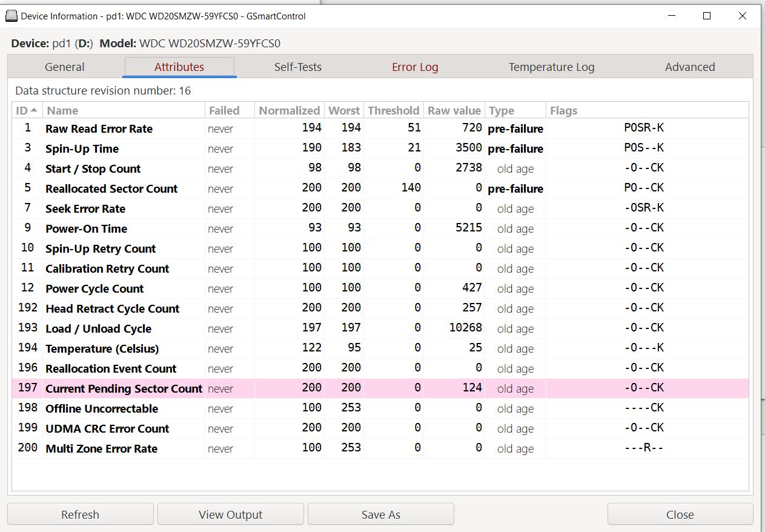Image resolution: width=765 pixels, height=532 pixels.
Task: Sort by the Threshold column header
Action: tap(394, 110)
